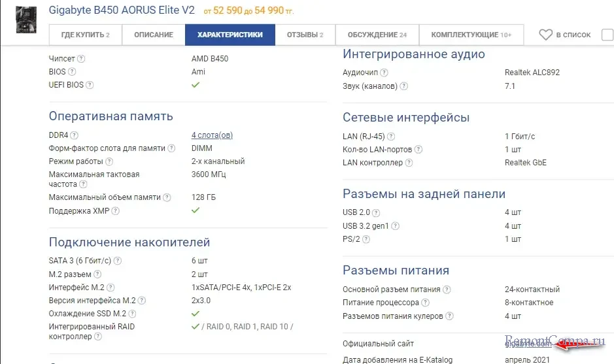614x364 pixels.
Task: Open the ОПИСАНИЕ tab
Action: pyautogui.click(x=154, y=35)
